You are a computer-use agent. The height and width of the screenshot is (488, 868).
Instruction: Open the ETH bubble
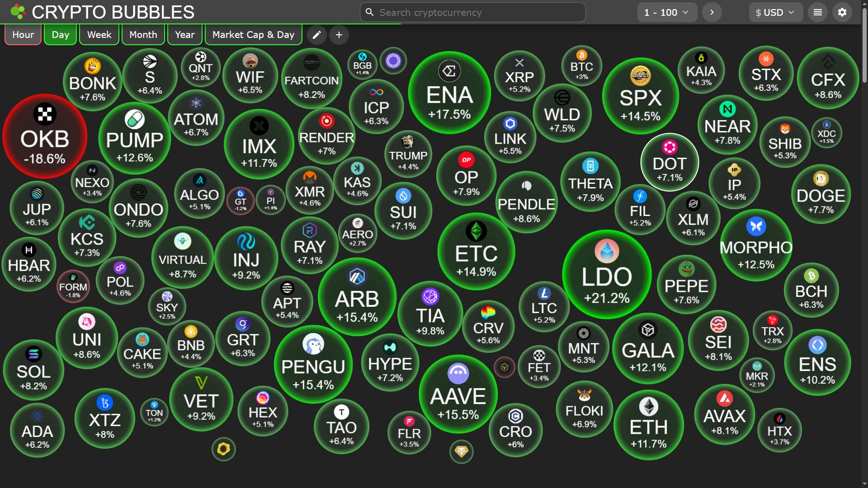point(648,425)
